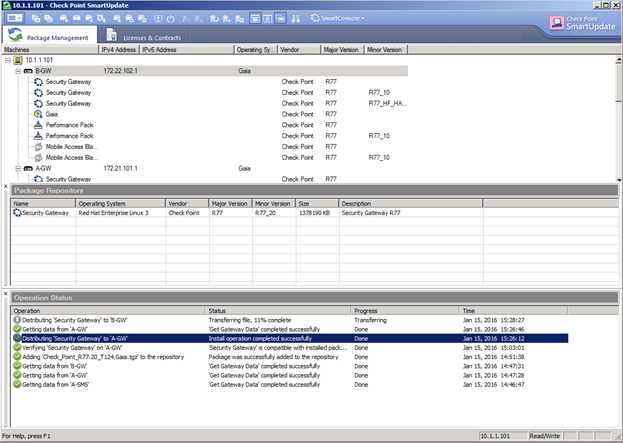The image size is (623, 443).
Task: Select the R77_20 minor version cell
Action: pos(274,213)
